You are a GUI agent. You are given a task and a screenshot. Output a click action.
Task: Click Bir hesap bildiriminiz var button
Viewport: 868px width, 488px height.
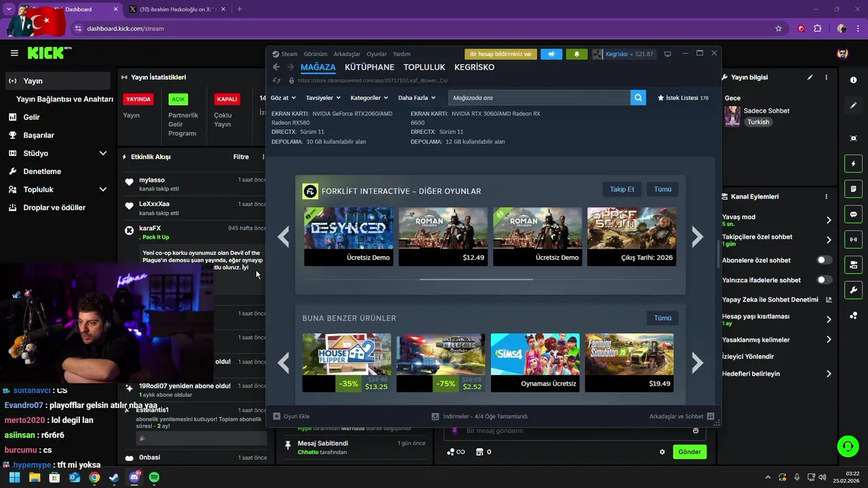501,54
